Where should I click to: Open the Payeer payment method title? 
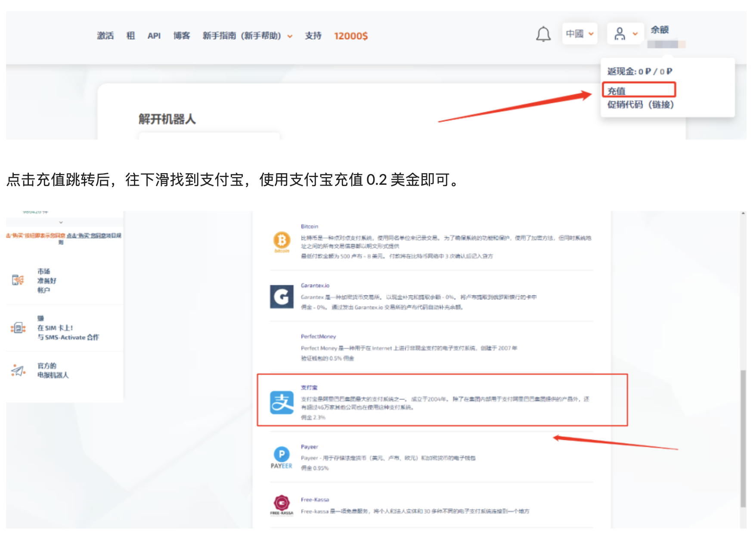pyautogui.click(x=309, y=447)
